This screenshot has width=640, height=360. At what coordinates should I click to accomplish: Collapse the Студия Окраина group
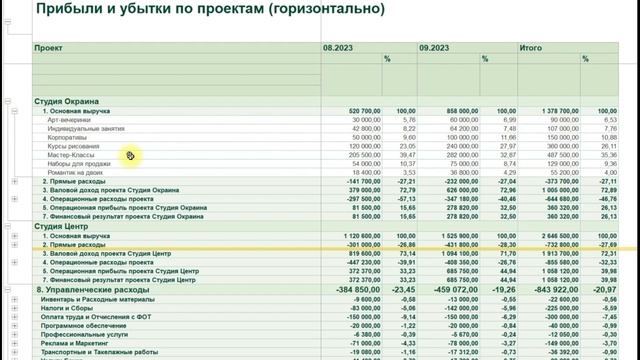(x=8, y=101)
